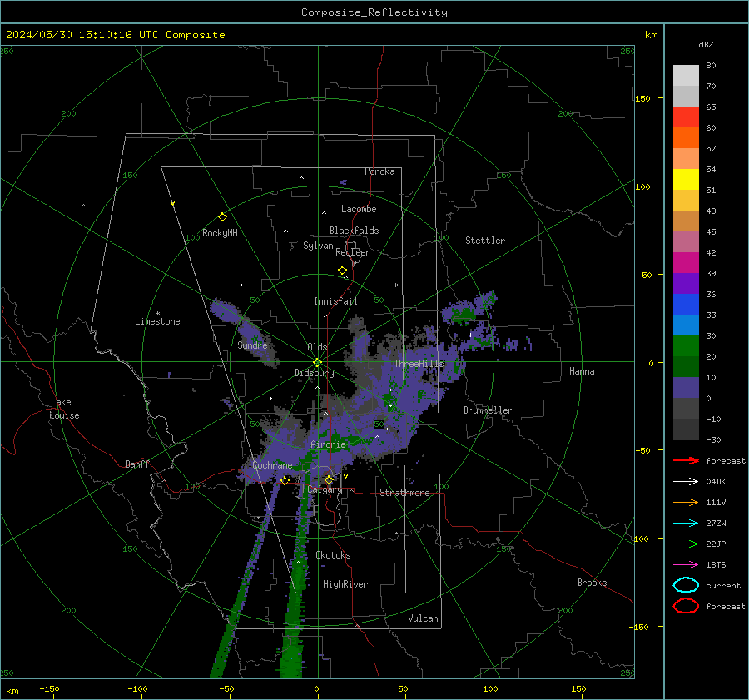Select the 80 dBZ color swatch
Image resolution: width=749 pixels, height=700 pixels.
click(x=686, y=75)
